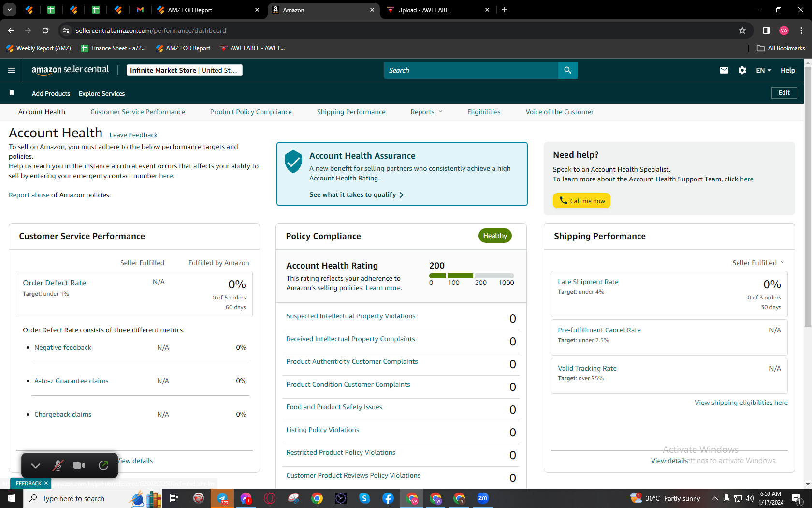
Task: Open the Windows notification center
Action: [797, 498]
